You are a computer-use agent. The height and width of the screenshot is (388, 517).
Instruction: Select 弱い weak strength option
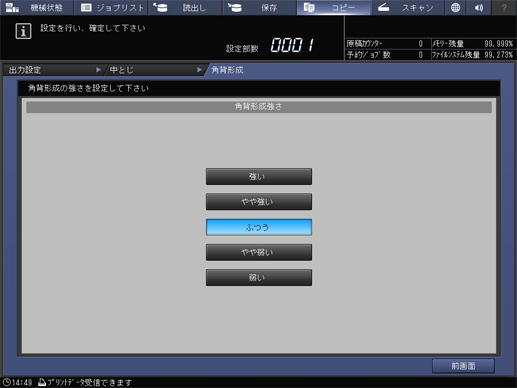259,278
